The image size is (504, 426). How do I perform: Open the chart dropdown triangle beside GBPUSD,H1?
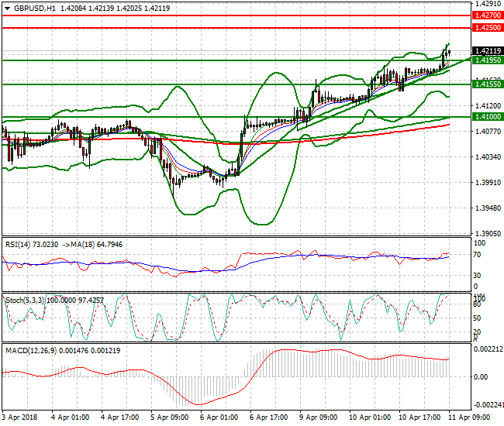[8, 9]
